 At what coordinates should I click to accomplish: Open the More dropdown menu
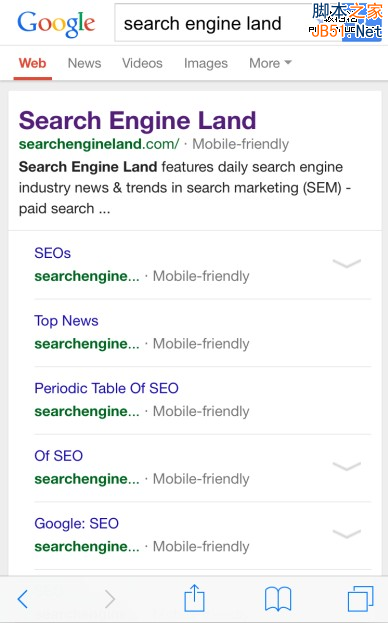click(x=270, y=63)
